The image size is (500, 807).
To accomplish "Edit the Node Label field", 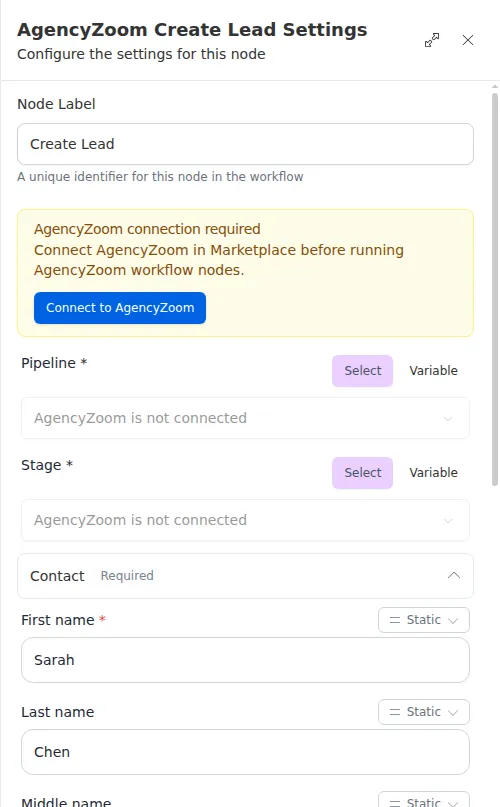I will coord(245,144).
